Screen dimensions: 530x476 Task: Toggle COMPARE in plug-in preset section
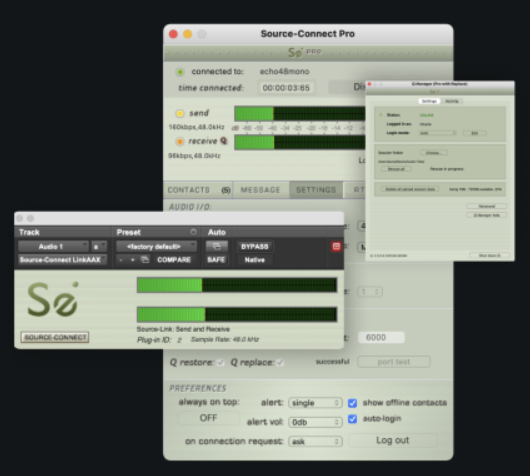point(174,260)
